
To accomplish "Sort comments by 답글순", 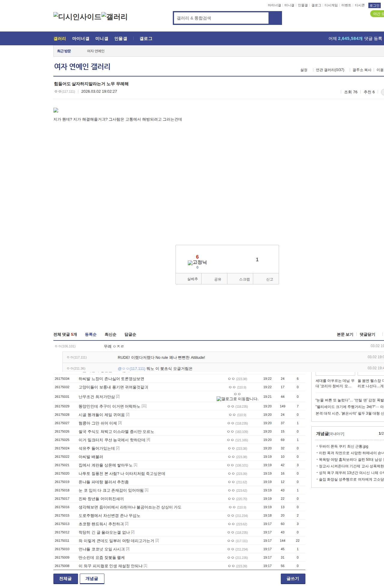I will tap(130, 334).
